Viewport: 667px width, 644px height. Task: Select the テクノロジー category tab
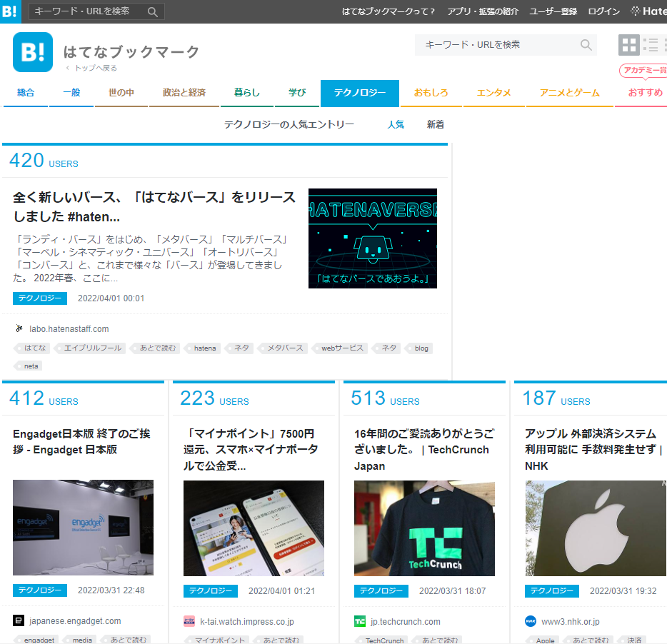[360, 93]
